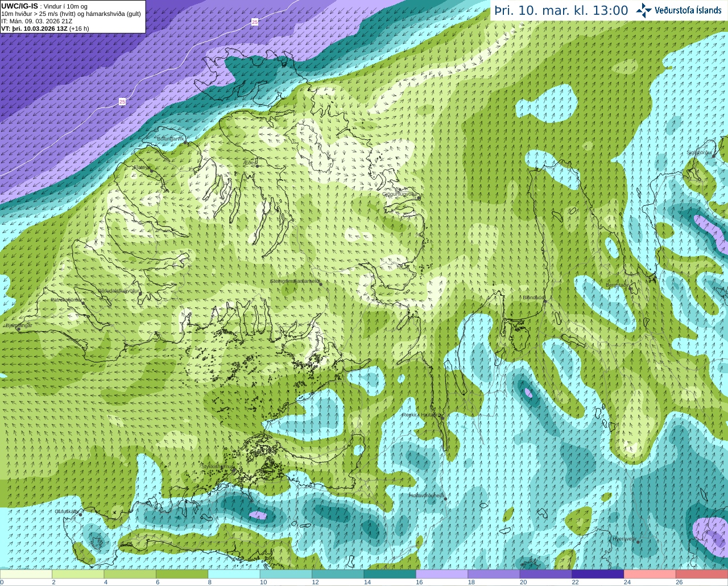
Task: Click the Bíldudalsflugvöllur station label
Action: coord(118,291)
